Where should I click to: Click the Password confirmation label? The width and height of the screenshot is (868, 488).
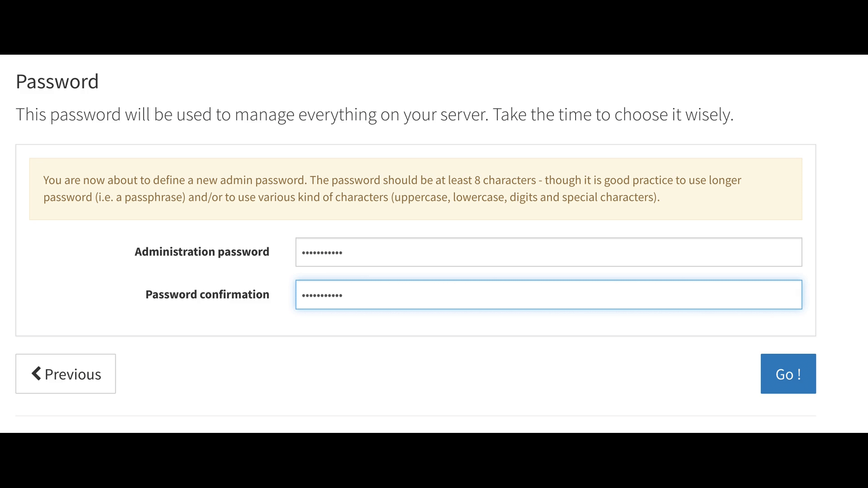[x=207, y=295]
